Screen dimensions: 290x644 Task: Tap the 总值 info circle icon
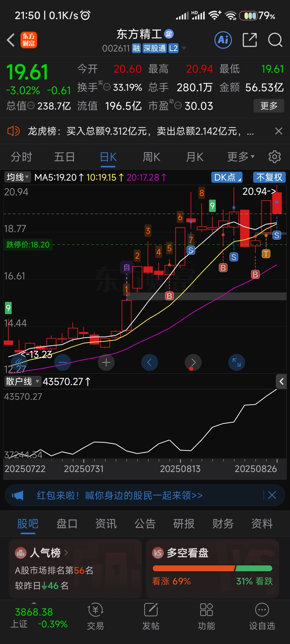[x=31, y=105]
